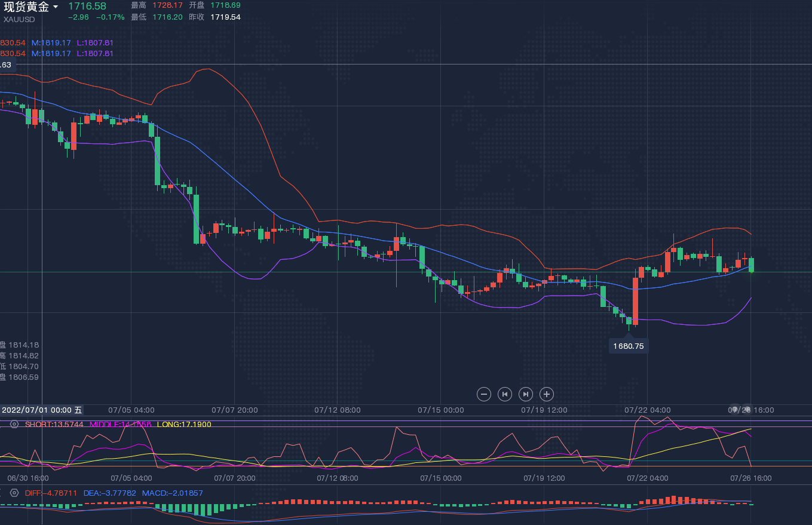Click the zoom out minus icon

pos(484,394)
